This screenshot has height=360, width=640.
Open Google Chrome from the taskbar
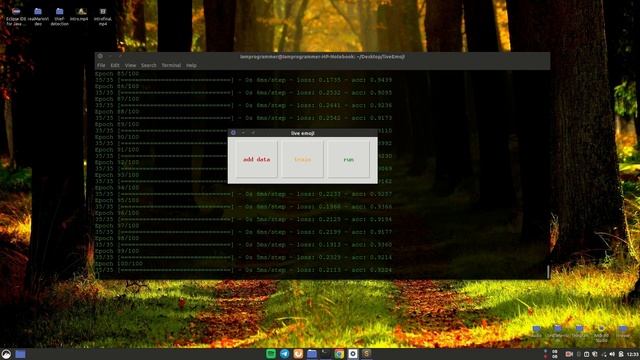[x=339, y=354]
